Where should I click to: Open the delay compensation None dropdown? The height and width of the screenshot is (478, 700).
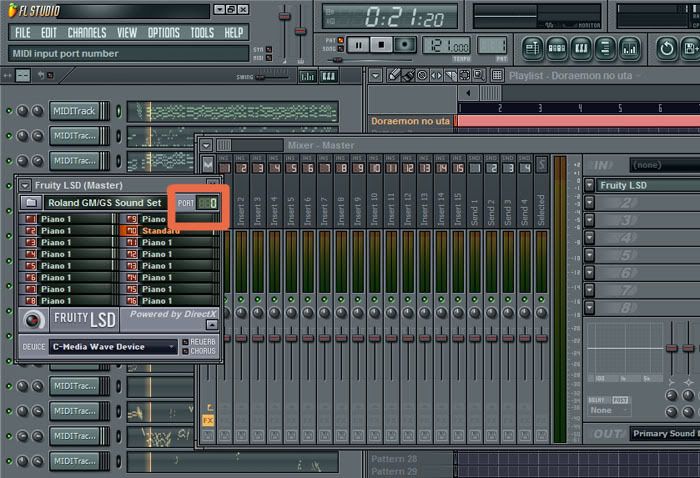click(x=609, y=410)
